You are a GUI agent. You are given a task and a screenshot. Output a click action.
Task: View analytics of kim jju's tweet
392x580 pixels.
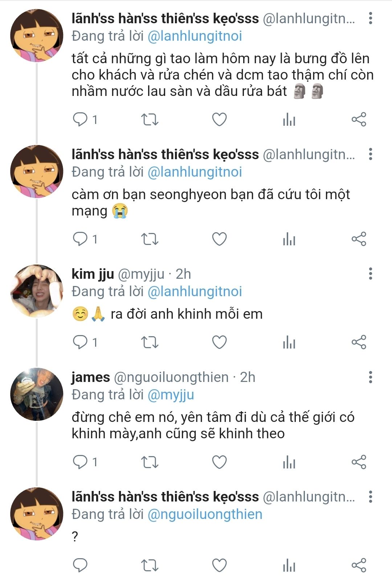tap(289, 342)
